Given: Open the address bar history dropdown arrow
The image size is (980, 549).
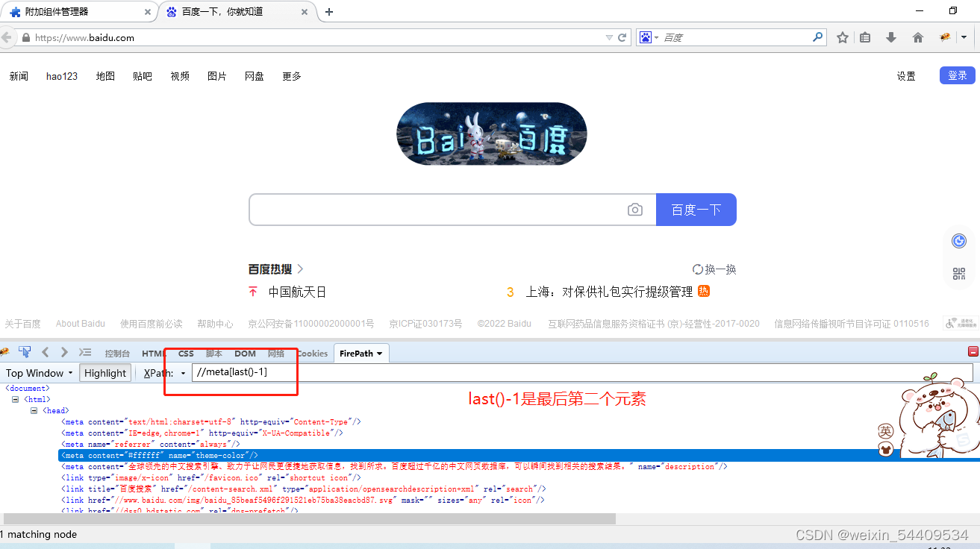Looking at the screenshot, I should click(609, 37).
